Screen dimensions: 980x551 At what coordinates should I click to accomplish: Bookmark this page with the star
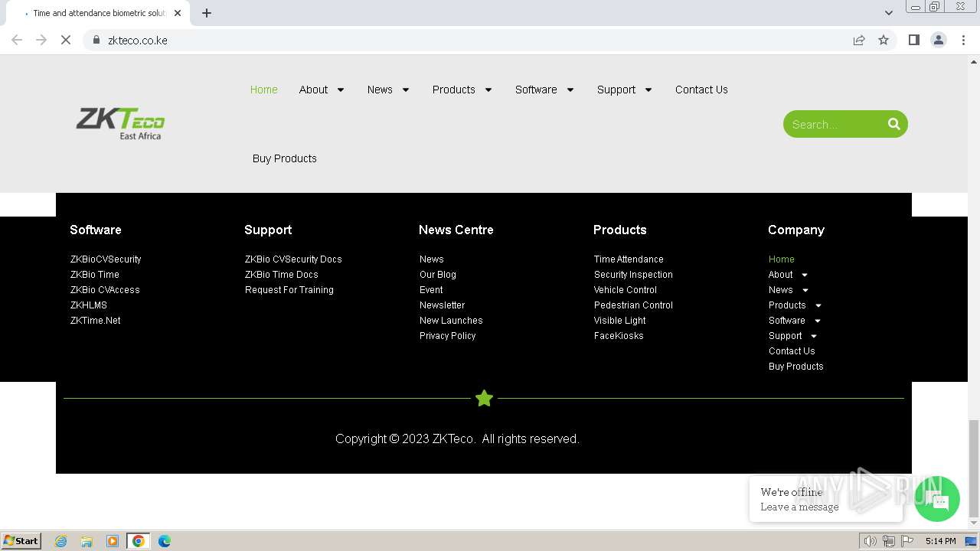884,40
